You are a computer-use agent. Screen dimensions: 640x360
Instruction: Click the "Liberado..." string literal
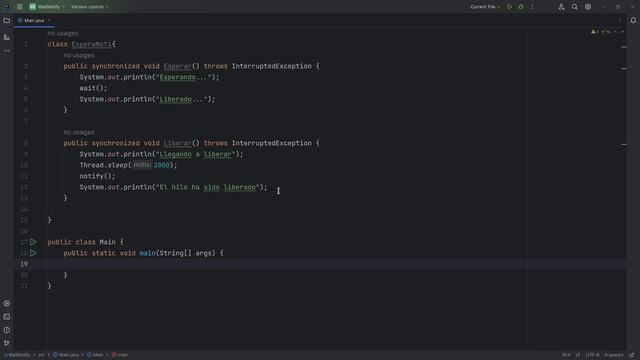pos(181,99)
